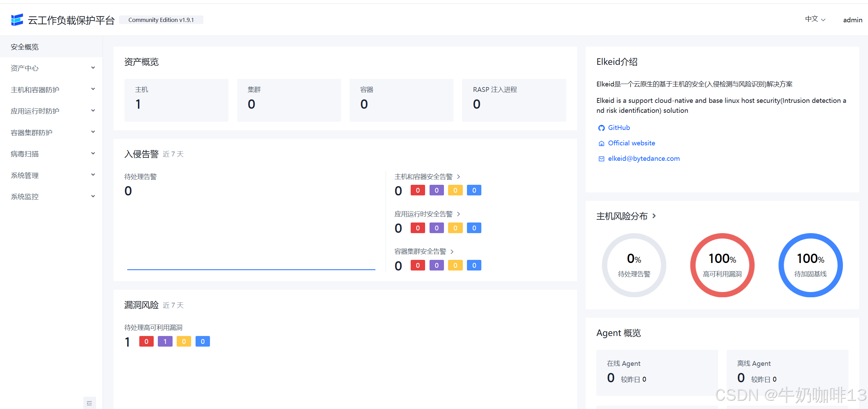Image resolution: width=868 pixels, height=409 pixels.
Task: Click the email envelope icon
Action: (601, 159)
